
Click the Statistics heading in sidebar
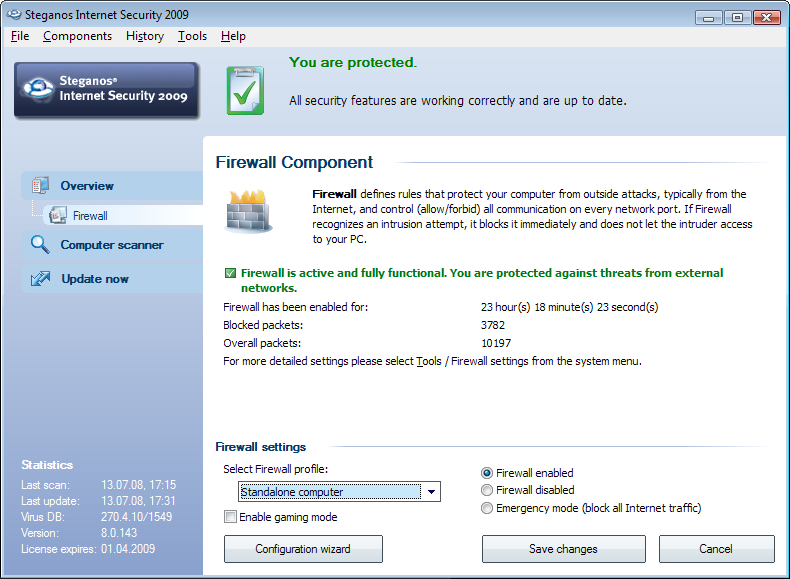pos(47,465)
